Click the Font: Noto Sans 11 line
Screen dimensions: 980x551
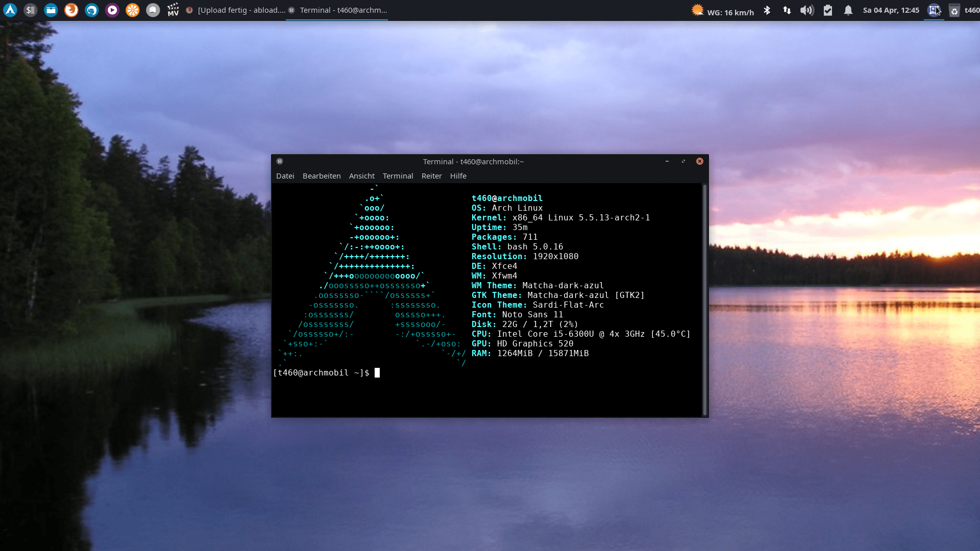(517, 315)
